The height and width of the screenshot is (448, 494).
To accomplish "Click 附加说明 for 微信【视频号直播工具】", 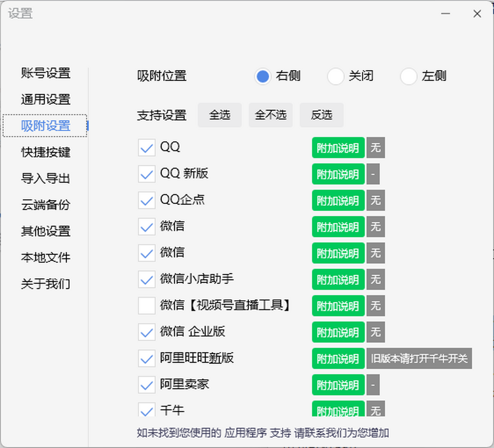I will (x=338, y=306).
